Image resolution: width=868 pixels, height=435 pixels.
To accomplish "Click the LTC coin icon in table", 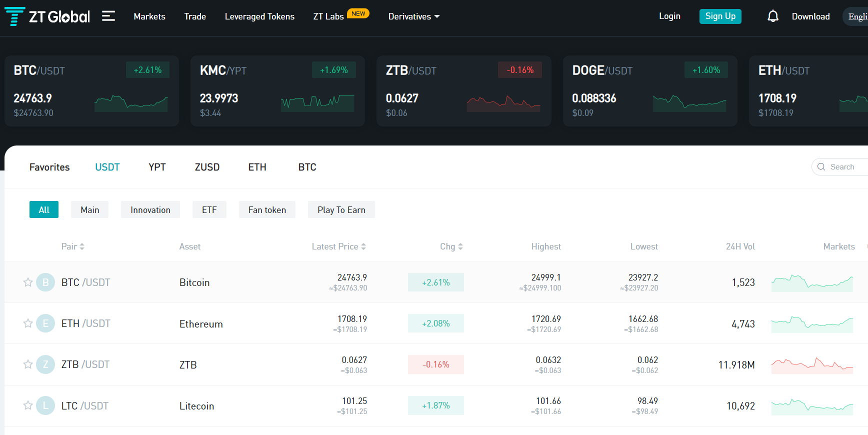I will click(x=45, y=405).
